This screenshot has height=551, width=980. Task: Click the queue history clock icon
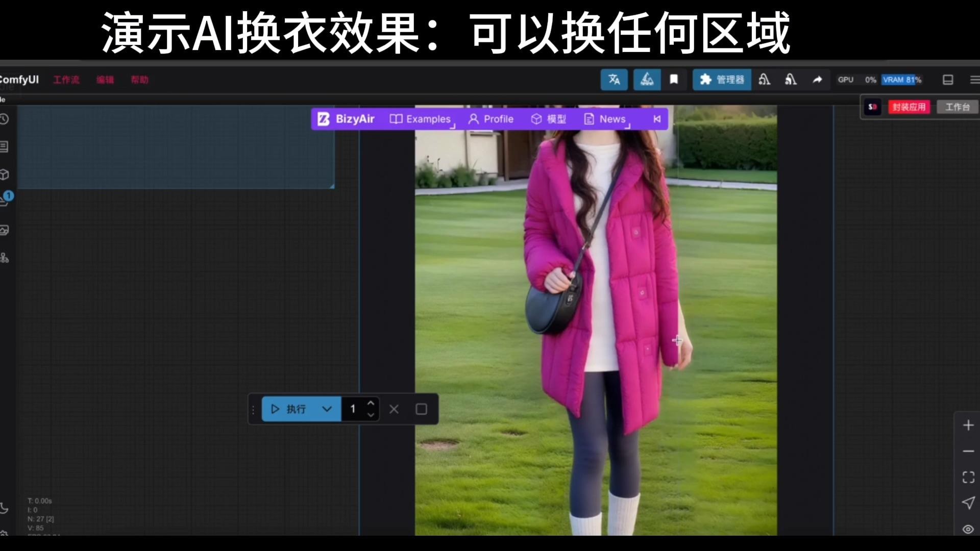[x=5, y=119]
